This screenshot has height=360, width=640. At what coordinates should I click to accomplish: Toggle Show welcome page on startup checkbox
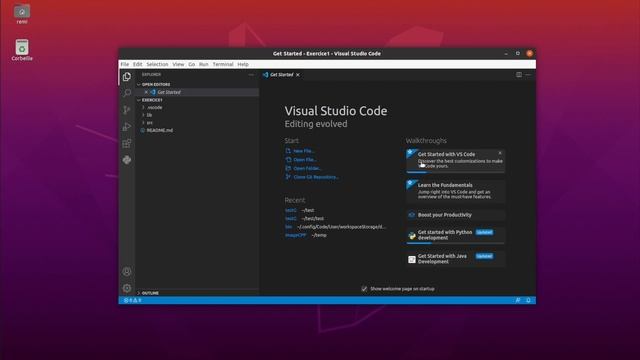point(364,289)
